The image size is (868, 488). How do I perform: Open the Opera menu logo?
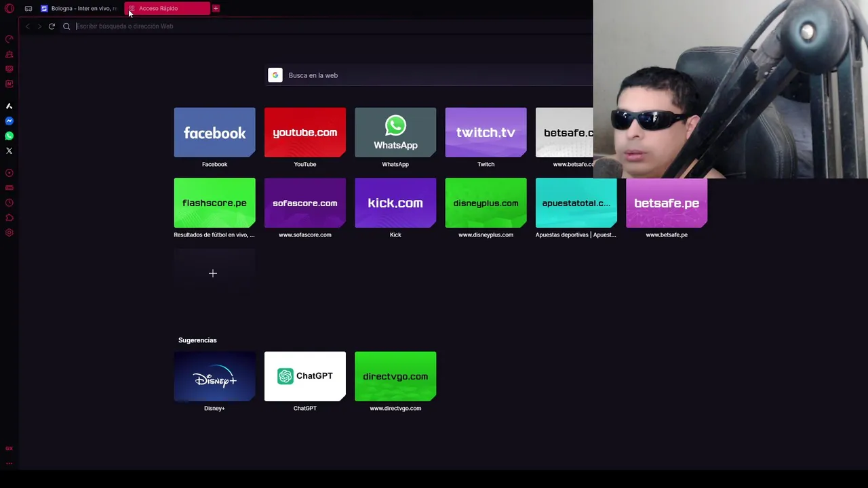tap(9, 9)
